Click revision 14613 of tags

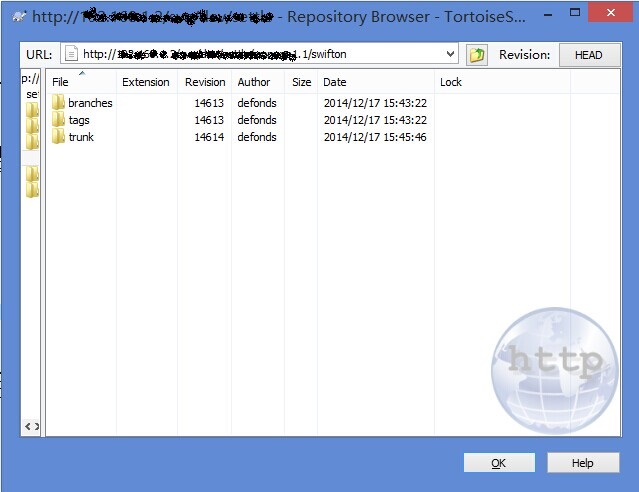tap(209, 120)
